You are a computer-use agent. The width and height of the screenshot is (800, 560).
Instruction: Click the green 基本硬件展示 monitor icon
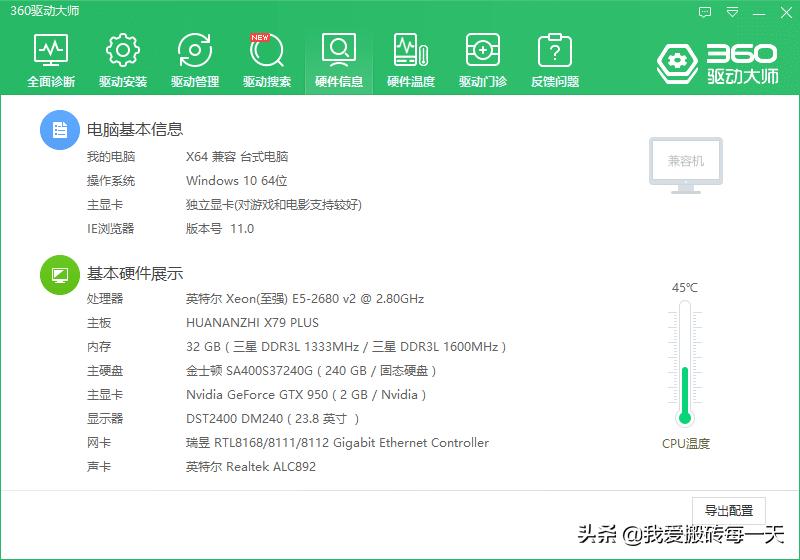60,275
